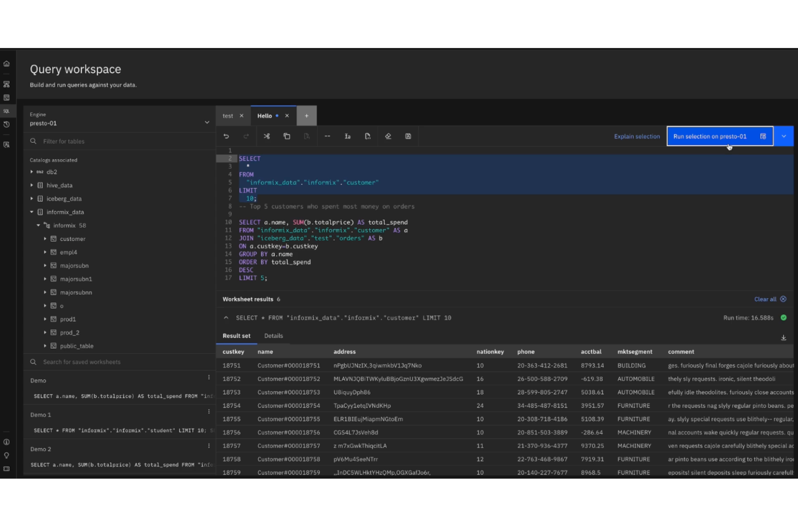Select the test worksheet tab
The width and height of the screenshot is (798, 532).
click(x=227, y=115)
